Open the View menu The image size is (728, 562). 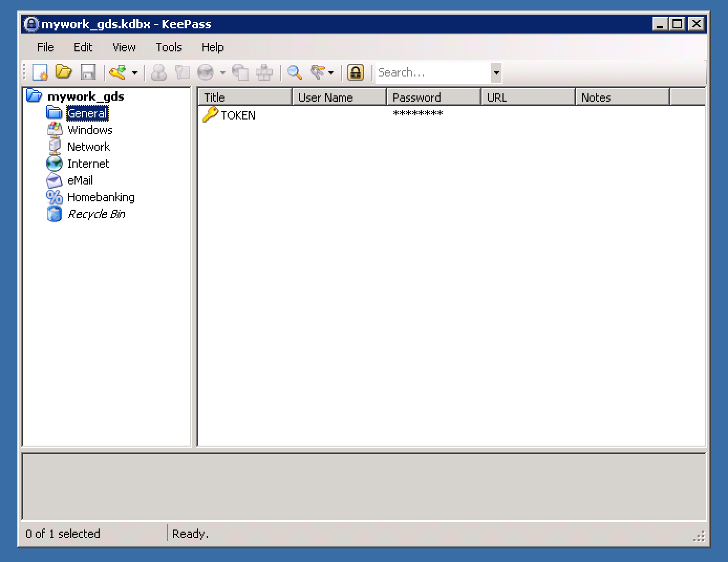coord(124,47)
